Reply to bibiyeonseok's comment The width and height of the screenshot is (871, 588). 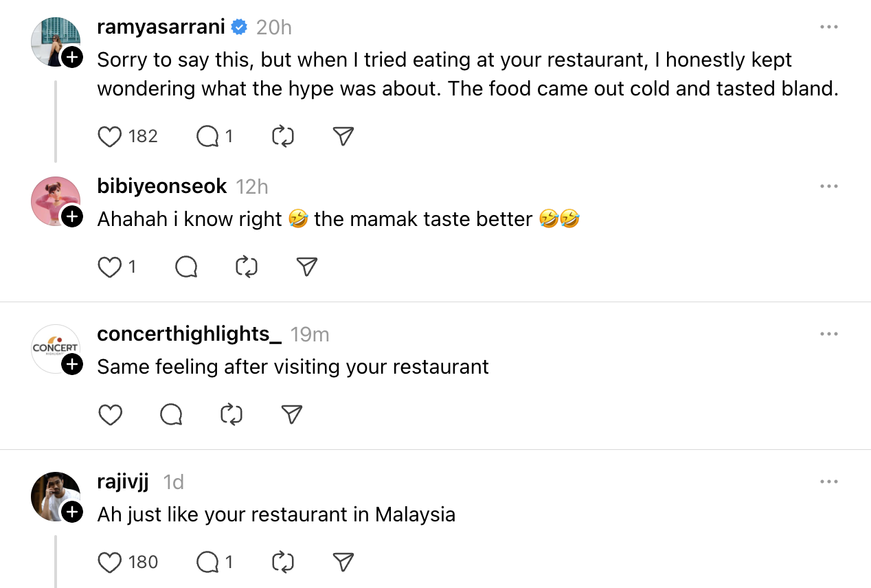(186, 267)
